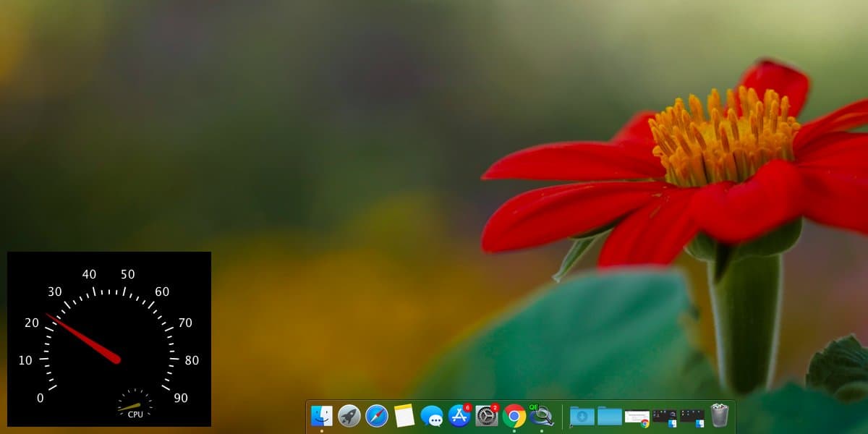The image size is (868, 434).
Task: Restore first dark minimized window thumbnail
Action: click(665, 418)
